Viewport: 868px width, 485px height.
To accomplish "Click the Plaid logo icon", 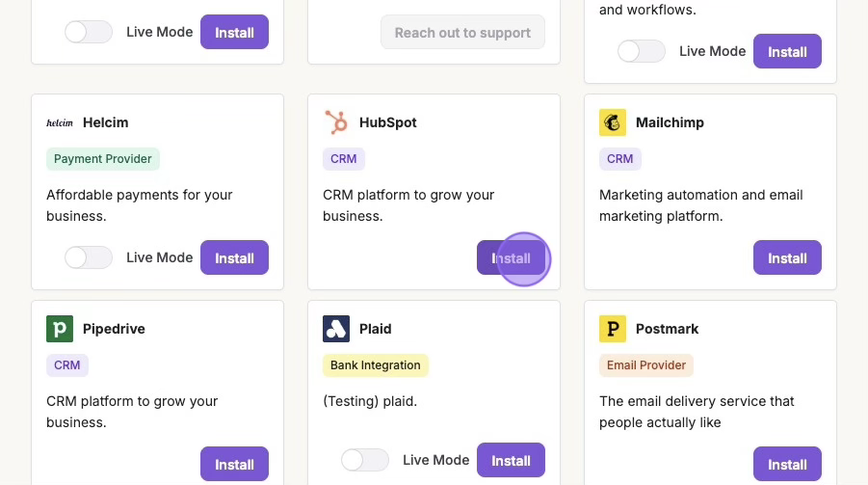I will (336, 329).
